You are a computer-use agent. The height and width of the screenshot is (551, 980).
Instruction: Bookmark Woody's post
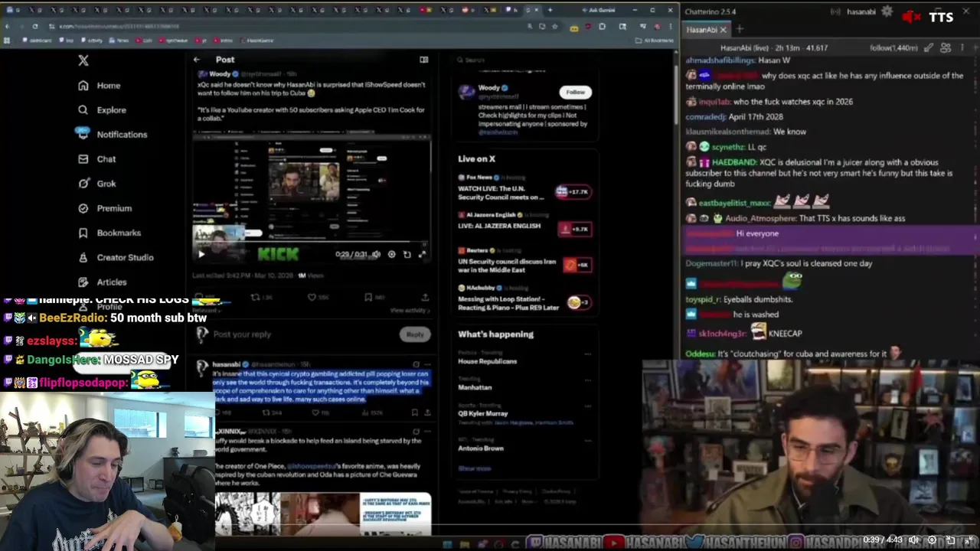368,297
